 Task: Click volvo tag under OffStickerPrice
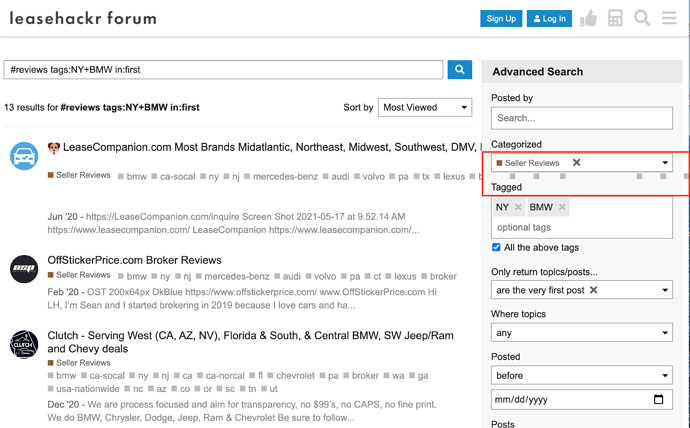pos(320,276)
